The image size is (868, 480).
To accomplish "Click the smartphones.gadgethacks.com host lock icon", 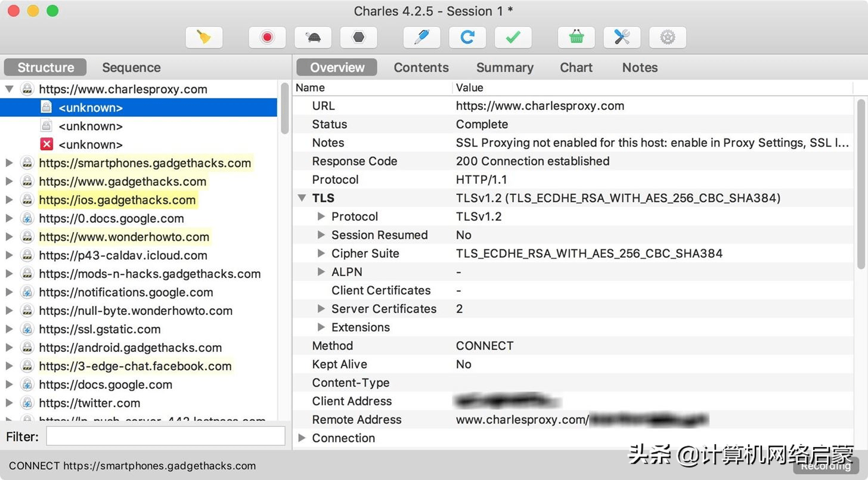I will [27, 163].
